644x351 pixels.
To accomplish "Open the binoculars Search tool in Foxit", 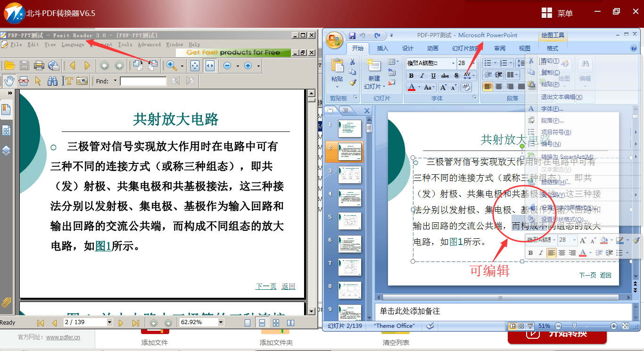I will click(53, 81).
